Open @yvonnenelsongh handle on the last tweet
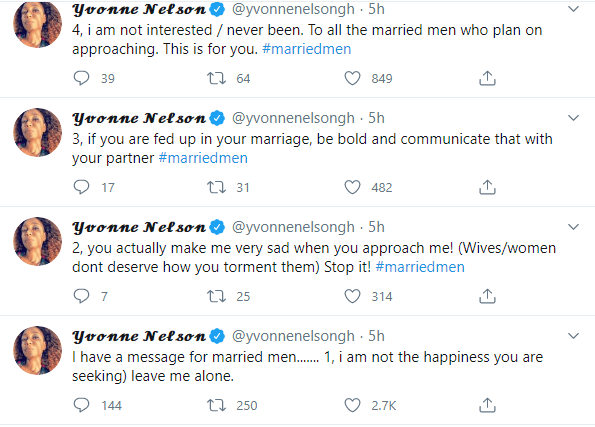This screenshot has height=427, width=595. click(293, 336)
